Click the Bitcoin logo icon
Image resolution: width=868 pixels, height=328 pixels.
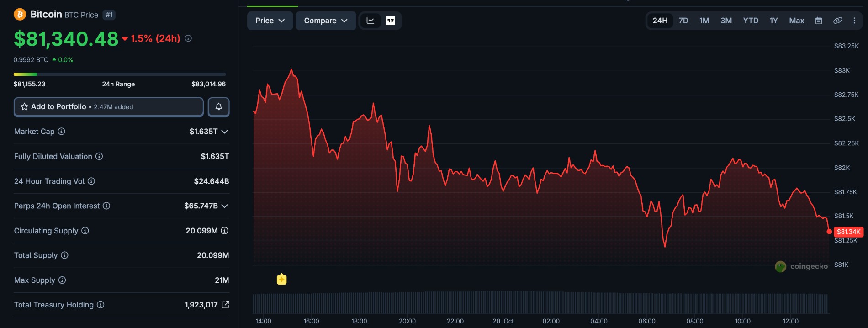pyautogui.click(x=20, y=15)
